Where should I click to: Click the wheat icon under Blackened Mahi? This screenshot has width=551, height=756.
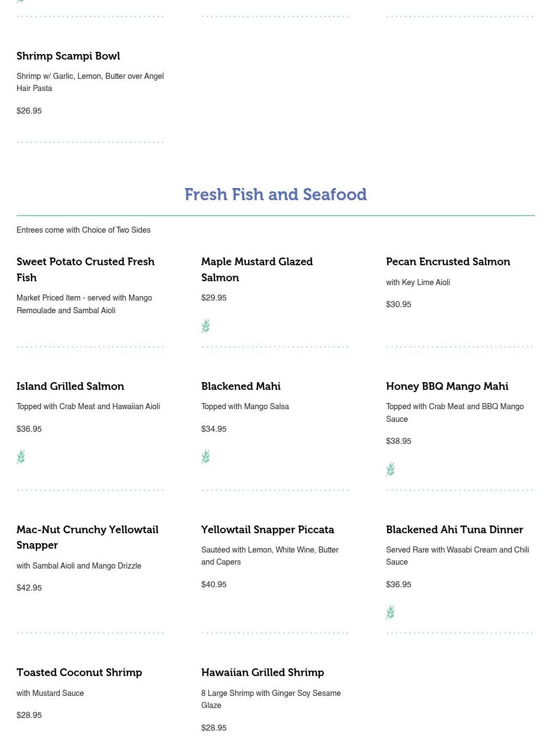pyautogui.click(x=205, y=457)
